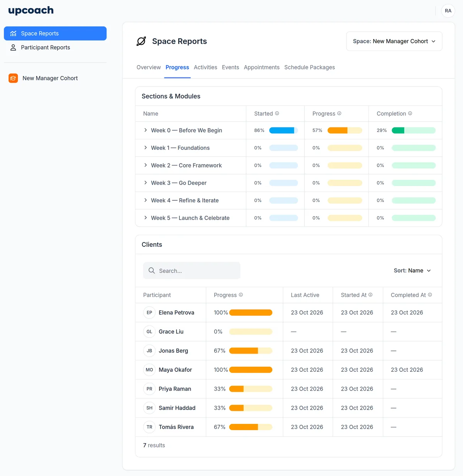Open the Events tab

click(230, 67)
